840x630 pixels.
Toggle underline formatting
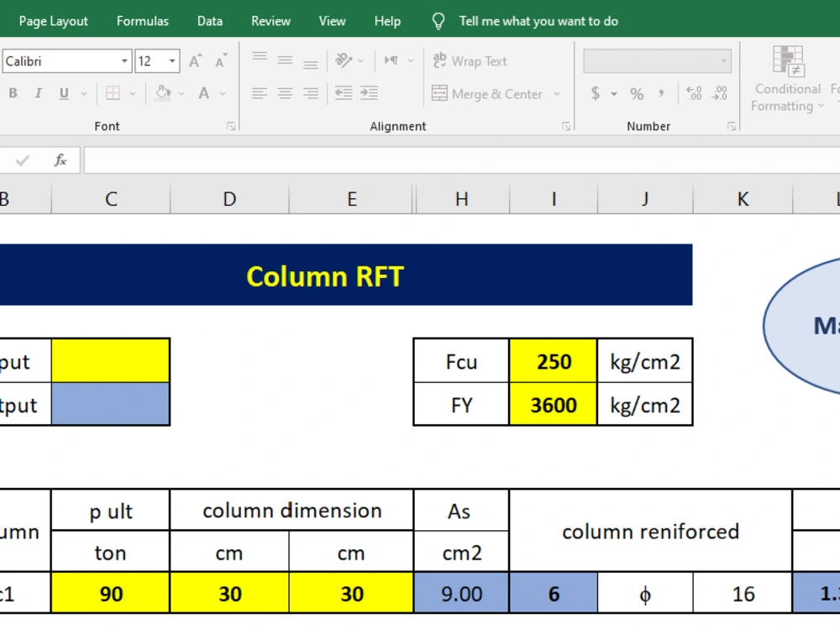pos(64,93)
